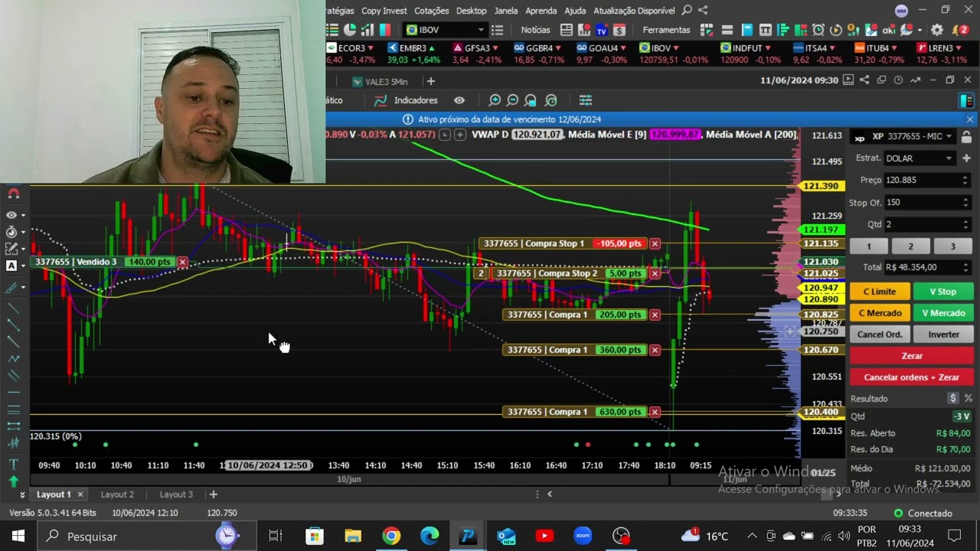Image resolution: width=980 pixels, height=551 pixels.
Task: Add a new strategy with plus icon
Action: pos(966,158)
